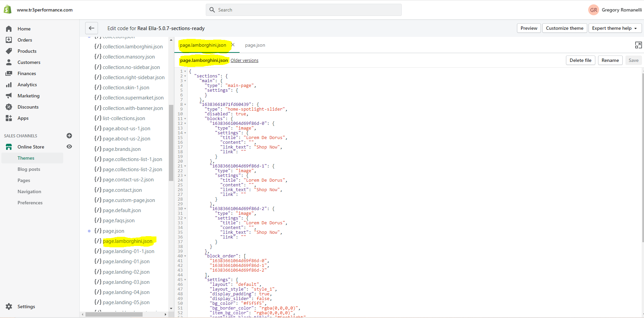Open Products via the tag icon
Screen dimensions: 644x318
[x=9, y=51]
